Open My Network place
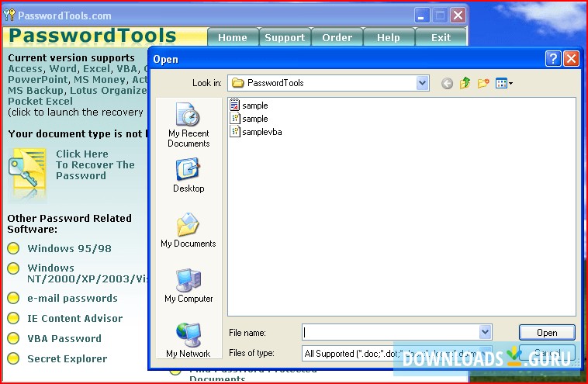This screenshot has height=384, width=588. click(x=189, y=340)
